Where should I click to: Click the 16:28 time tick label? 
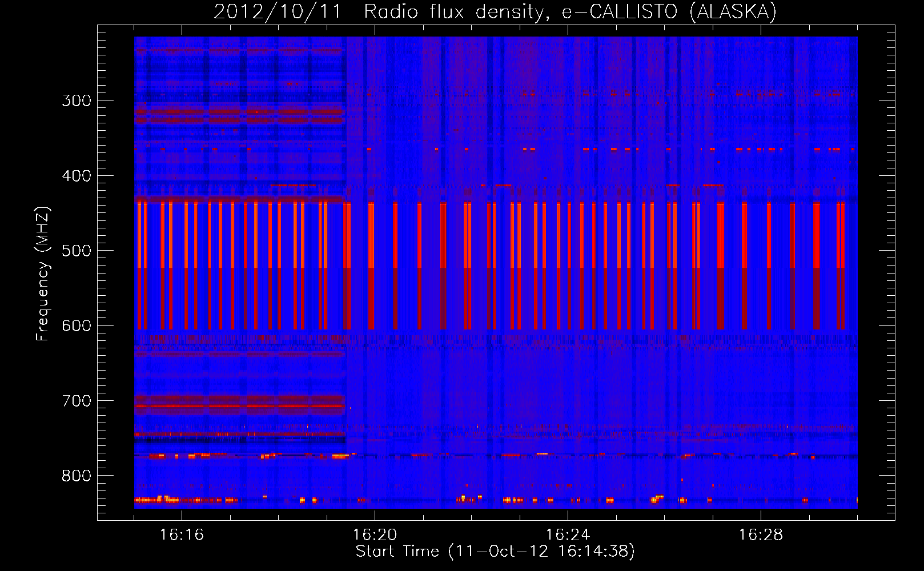pyautogui.click(x=761, y=534)
